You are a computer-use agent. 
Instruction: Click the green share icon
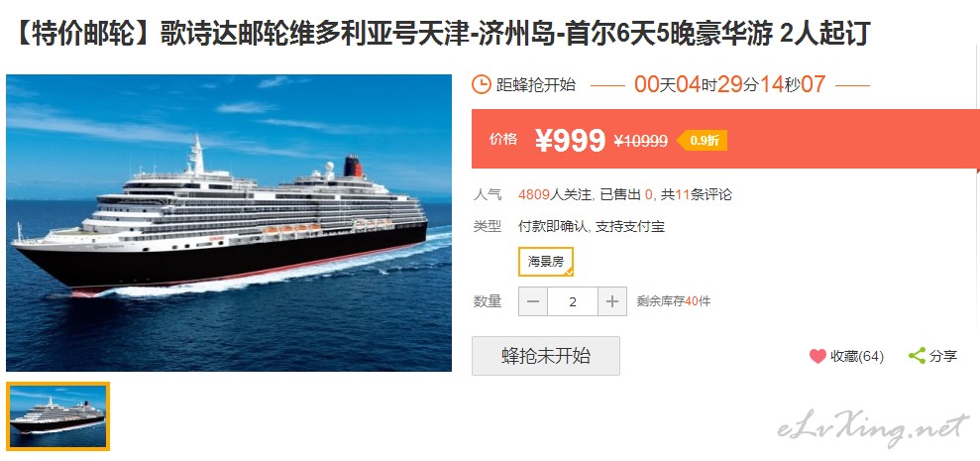[917, 356]
